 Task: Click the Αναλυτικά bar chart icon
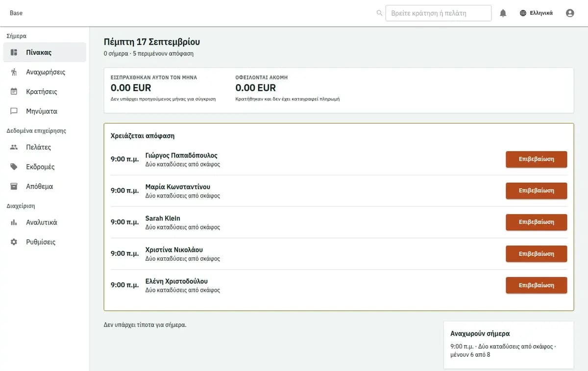pyautogui.click(x=14, y=223)
